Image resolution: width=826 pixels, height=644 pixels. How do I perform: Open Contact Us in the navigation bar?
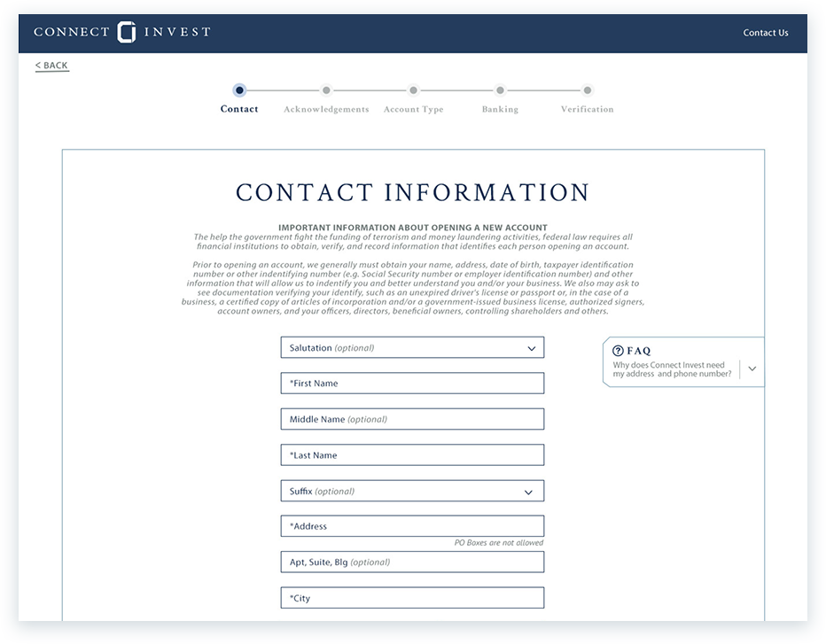765,32
